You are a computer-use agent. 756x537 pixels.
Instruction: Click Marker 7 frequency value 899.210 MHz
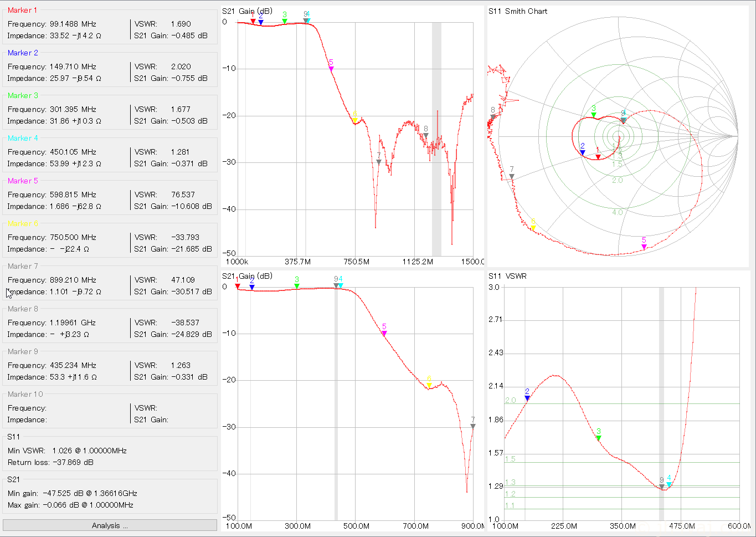point(73,280)
